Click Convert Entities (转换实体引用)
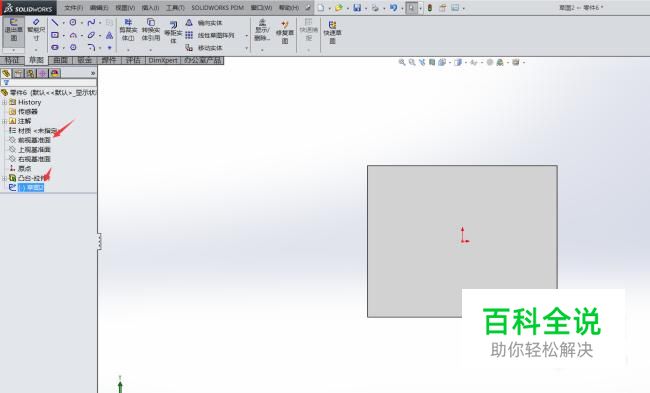The height and width of the screenshot is (393, 650). (151, 30)
